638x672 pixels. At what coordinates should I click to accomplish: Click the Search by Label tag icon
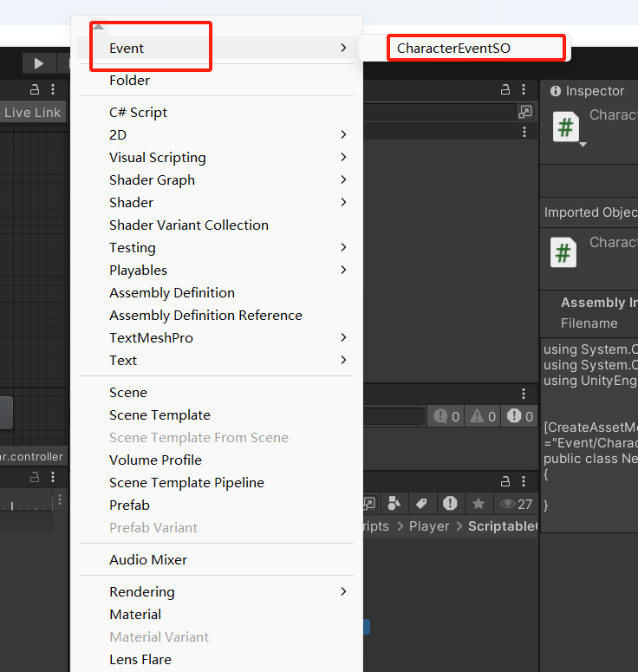(421, 504)
